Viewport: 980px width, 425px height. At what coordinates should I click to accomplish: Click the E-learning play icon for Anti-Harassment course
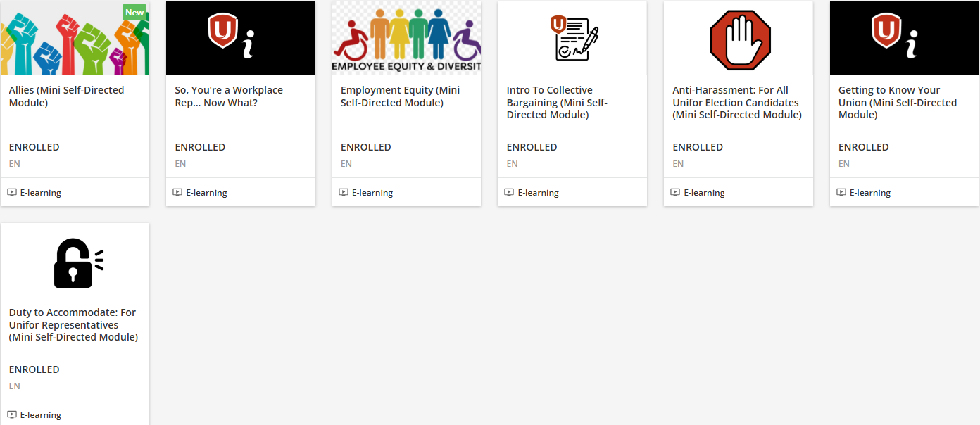pos(676,191)
